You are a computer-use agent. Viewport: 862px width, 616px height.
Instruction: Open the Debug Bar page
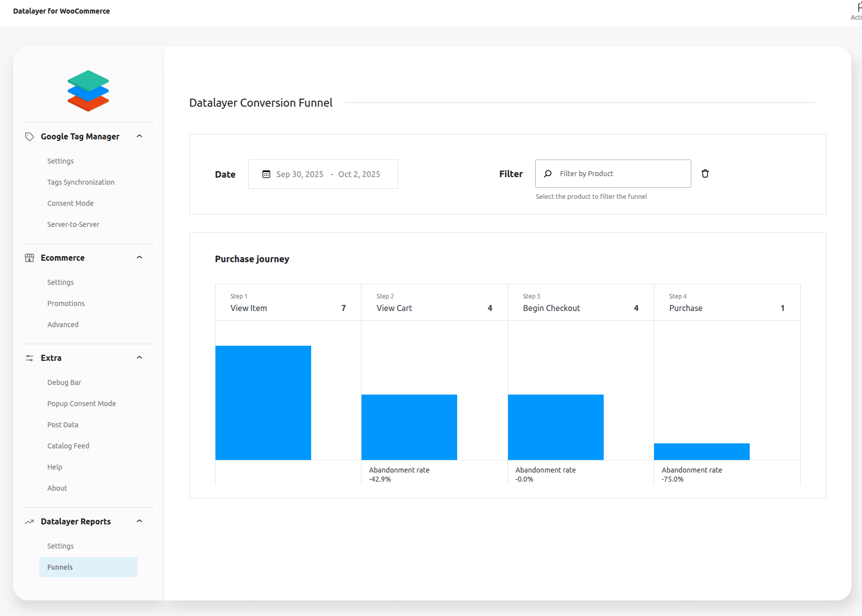point(64,382)
